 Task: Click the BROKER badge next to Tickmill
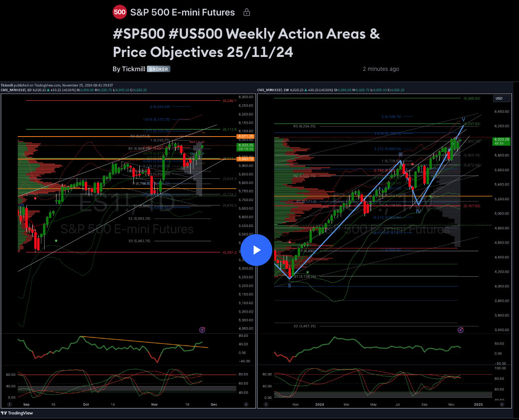[x=158, y=69]
